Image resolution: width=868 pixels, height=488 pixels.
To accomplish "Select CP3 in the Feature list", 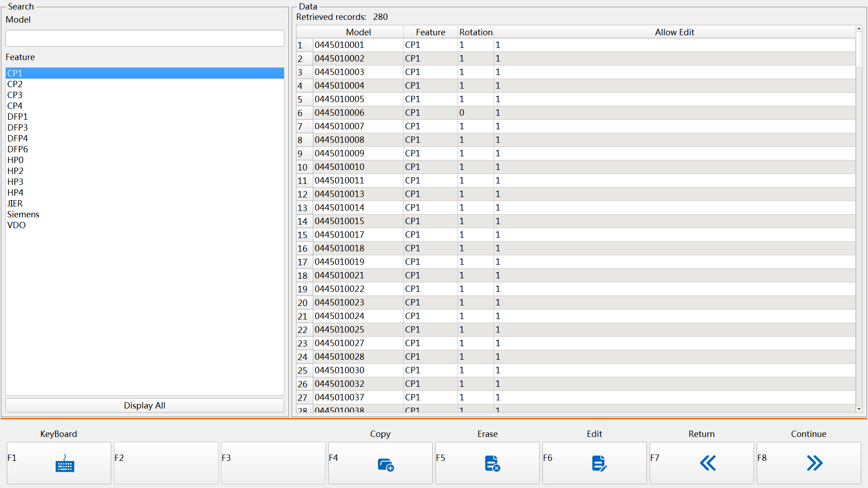I will pos(15,95).
